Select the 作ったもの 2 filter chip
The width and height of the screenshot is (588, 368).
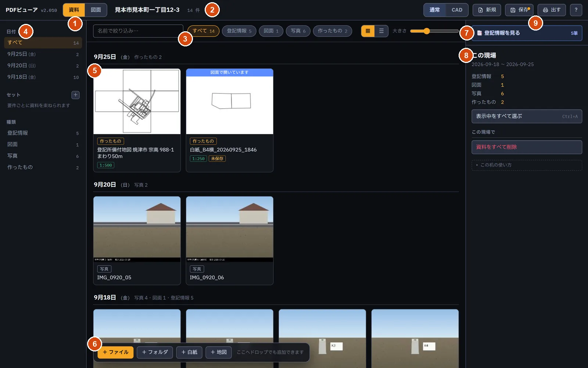(x=332, y=31)
